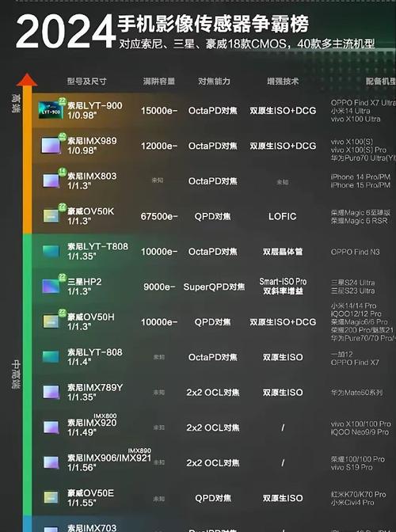Click the model name "索尼IMX789Y"
This screenshot has height=532, width=396.
pos(95,387)
